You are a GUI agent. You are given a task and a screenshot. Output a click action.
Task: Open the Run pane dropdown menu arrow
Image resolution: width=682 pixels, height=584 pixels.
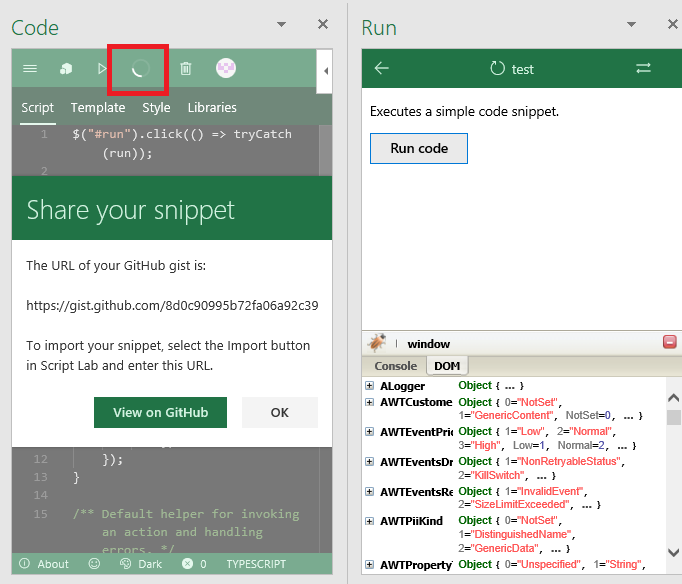(631, 24)
